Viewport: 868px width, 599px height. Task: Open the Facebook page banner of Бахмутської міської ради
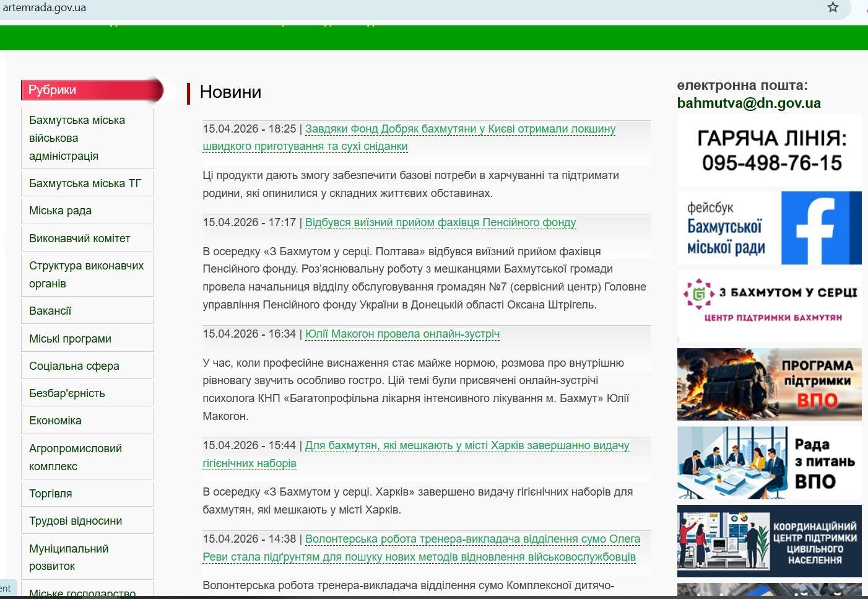[769, 228]
